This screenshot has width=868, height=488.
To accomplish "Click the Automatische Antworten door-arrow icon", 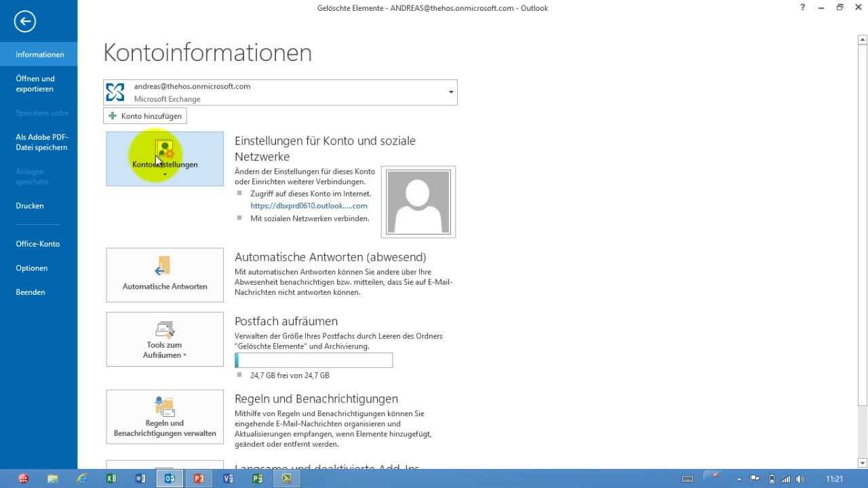I will click(x=162, y=265).
